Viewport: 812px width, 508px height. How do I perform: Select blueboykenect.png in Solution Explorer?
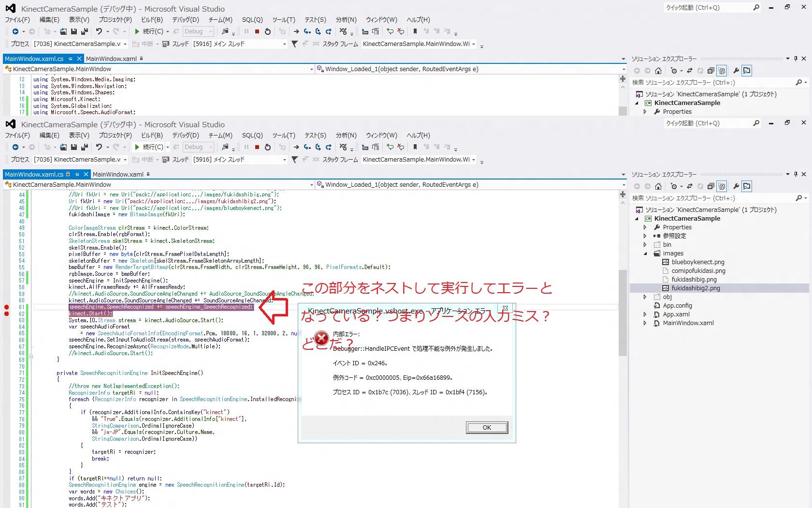coord(698,262)
